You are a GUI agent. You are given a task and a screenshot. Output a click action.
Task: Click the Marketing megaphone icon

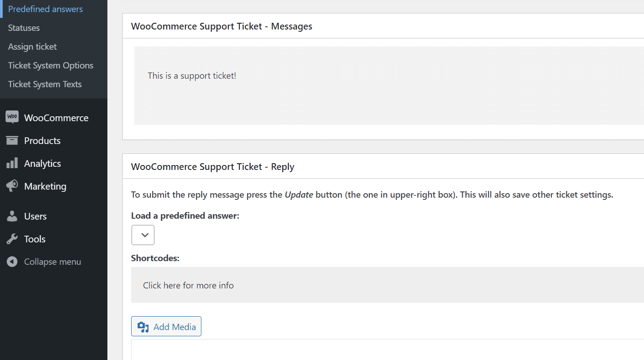pyautogui.click(x=12, y=186)
